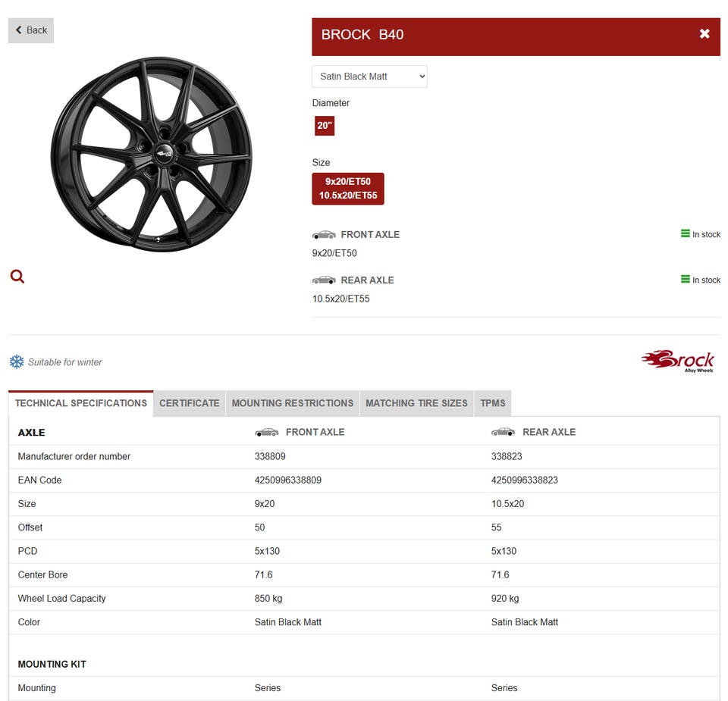Click the green In stock icon for rear axle

point(686,280)
